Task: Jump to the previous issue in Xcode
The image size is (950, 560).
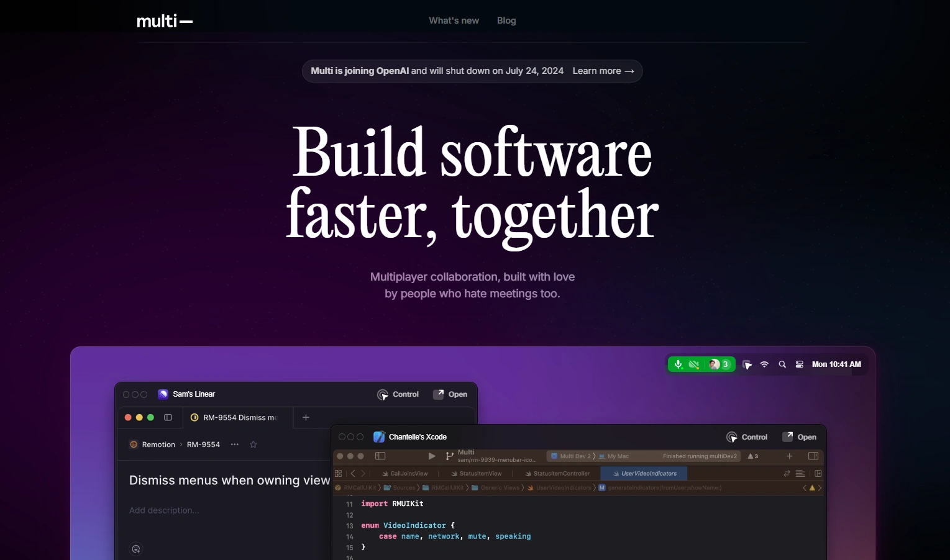Action: (x=805, y=488)
